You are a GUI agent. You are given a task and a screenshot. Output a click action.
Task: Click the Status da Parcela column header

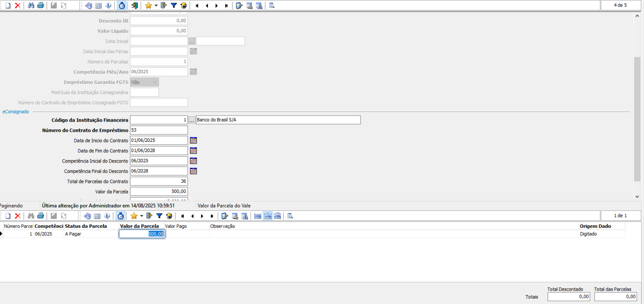(86, 226)
